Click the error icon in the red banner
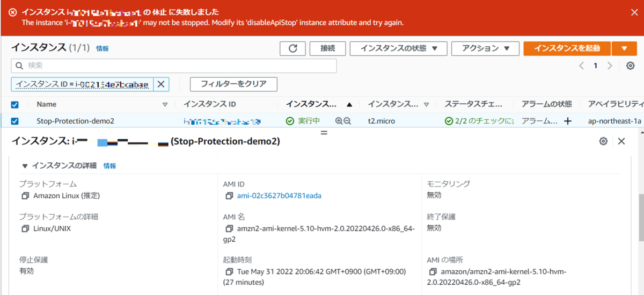644x295 pixels. tap(13, 12)
